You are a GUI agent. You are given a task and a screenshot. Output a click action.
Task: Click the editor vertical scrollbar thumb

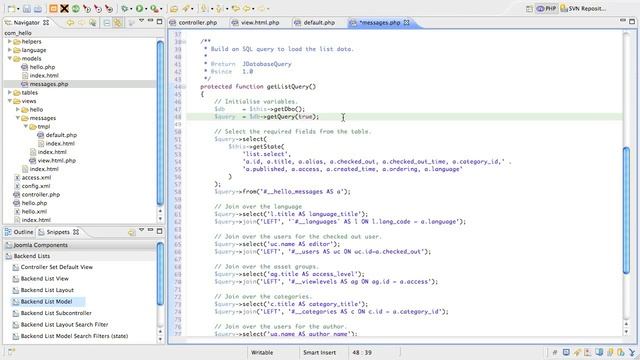point(626,210)
